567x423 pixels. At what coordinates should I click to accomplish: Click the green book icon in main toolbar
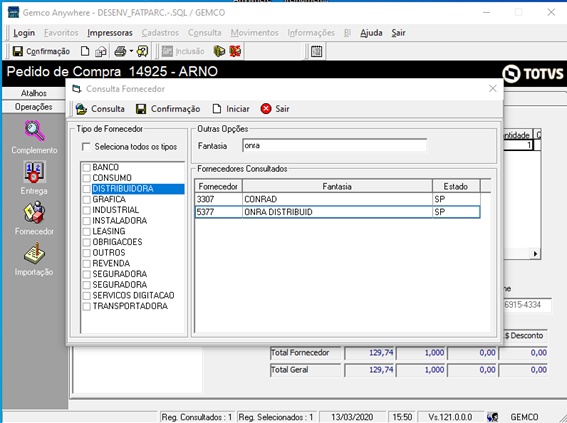click(219, 51)
